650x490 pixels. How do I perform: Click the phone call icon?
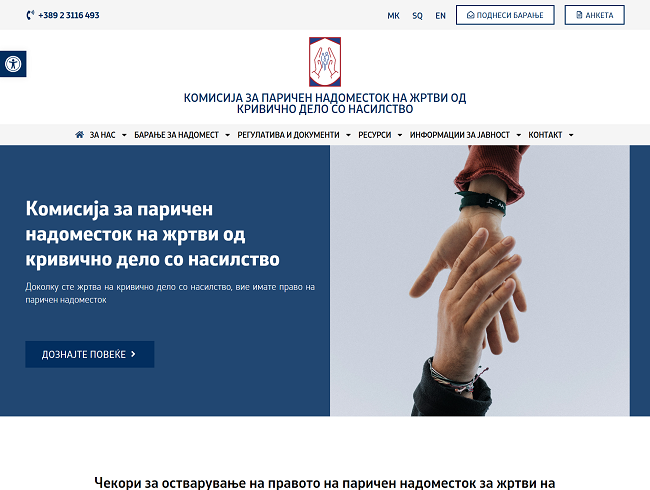[x=30, y=15]
